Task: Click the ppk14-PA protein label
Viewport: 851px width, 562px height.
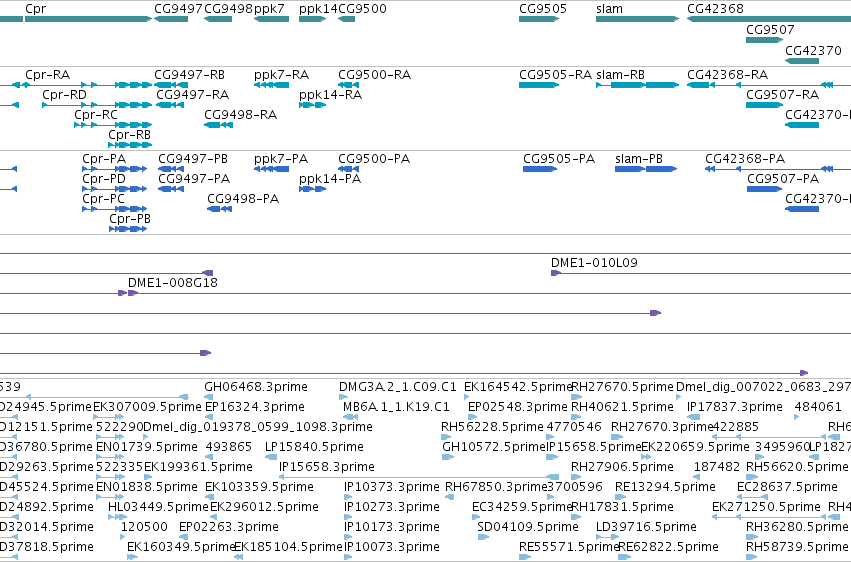Action: (330, 179)
